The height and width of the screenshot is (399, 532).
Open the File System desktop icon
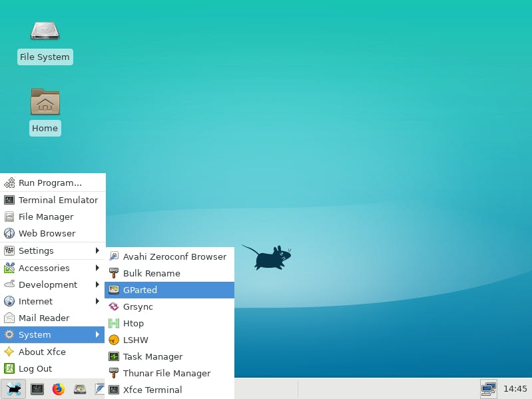(x=45, y=31)
